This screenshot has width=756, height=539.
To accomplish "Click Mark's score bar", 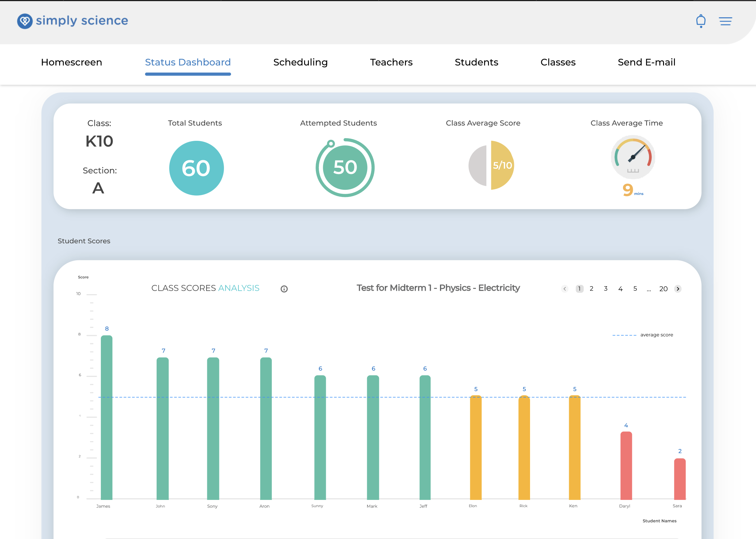I will [373, 438].
